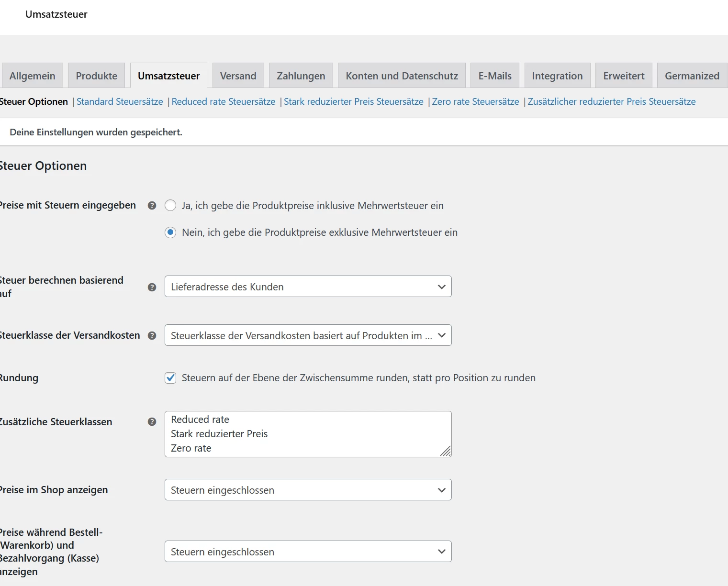
Task: Open cart and checkout price display dropdown
Action: tap(308, 552)
